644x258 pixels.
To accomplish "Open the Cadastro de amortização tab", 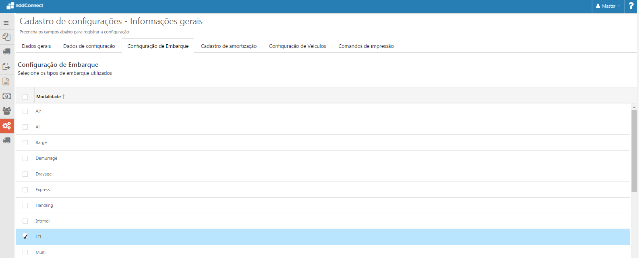I will point(228,46).
